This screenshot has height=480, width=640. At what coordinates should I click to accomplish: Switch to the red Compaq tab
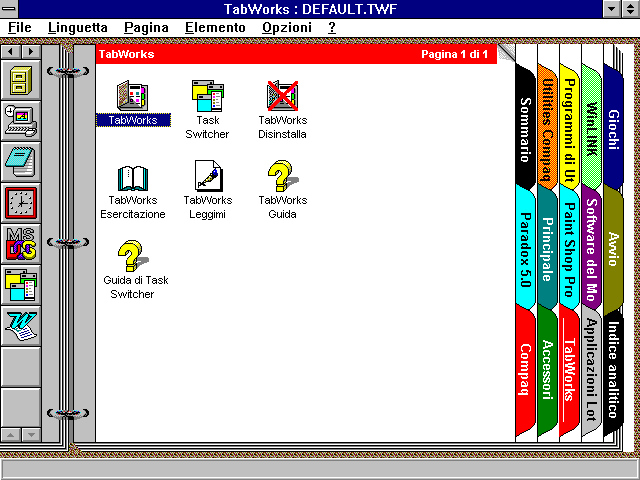pos(526,369)
